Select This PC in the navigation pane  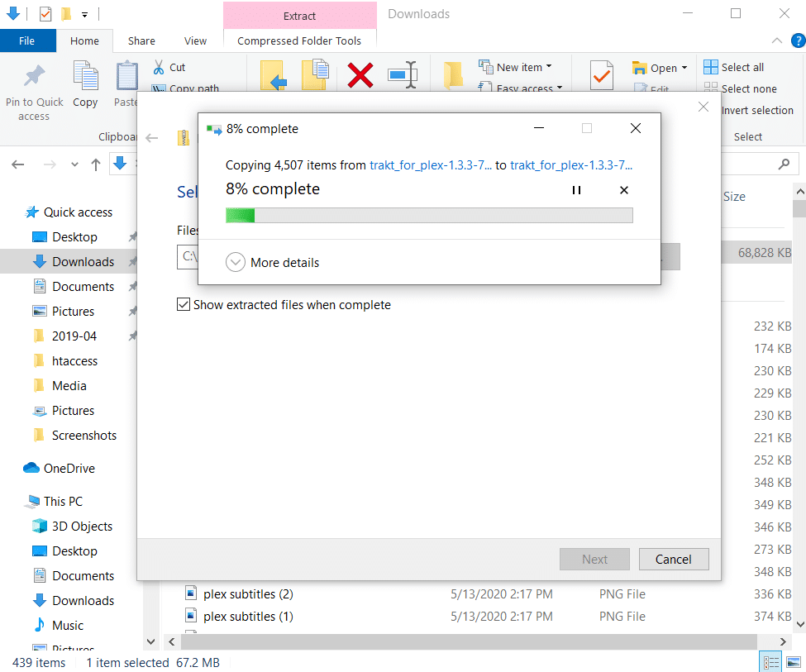(x=54, y=501)
